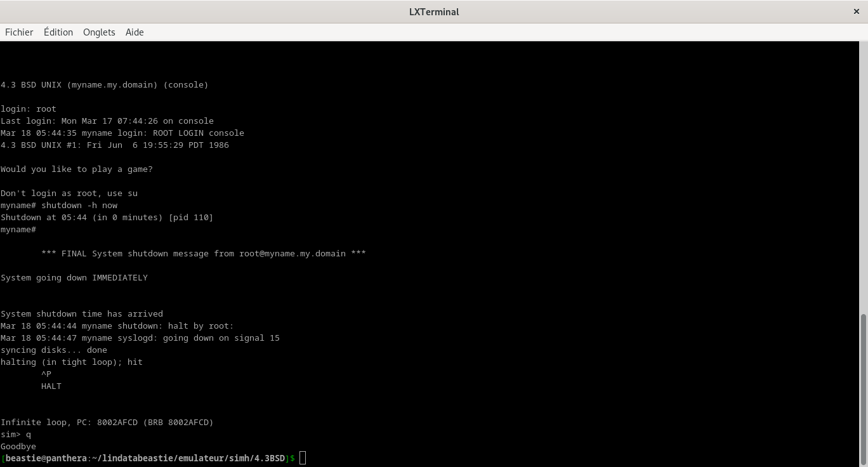
Task: Click the 'sim> q' line
Action: tap(16, 434)
